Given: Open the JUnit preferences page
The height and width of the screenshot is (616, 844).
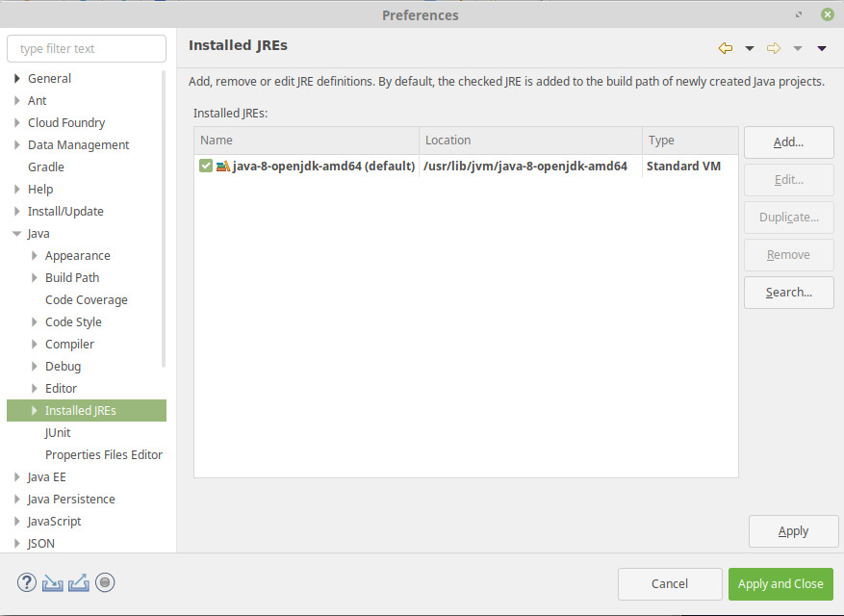Looking at the screenshot, I should pos(58,433).
